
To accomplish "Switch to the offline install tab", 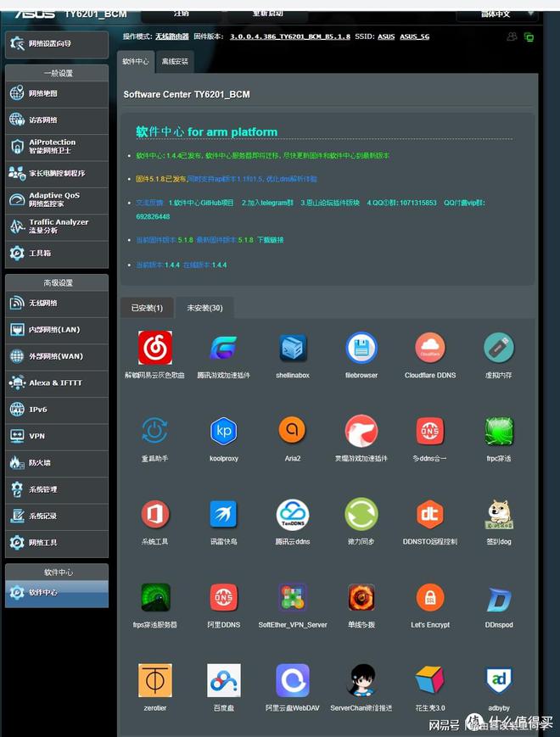I will [175, 61].
